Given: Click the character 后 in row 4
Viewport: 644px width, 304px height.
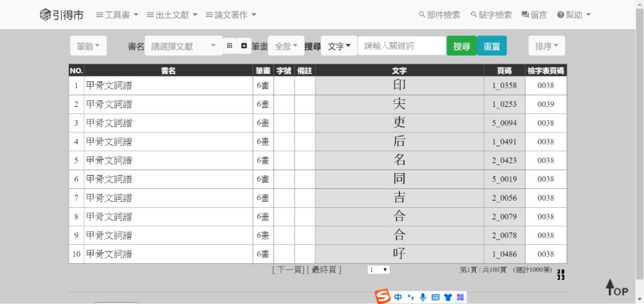Looking at the screenshot, I should tap(399, 142).
